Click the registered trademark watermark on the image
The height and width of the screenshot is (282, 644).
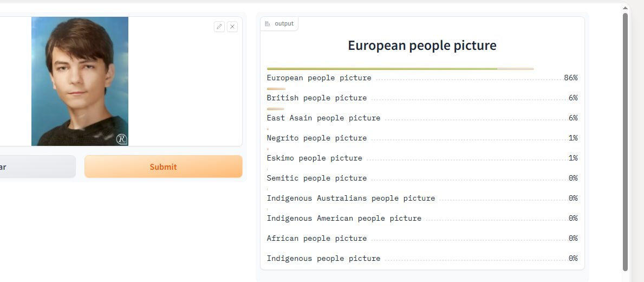(121, 139)
